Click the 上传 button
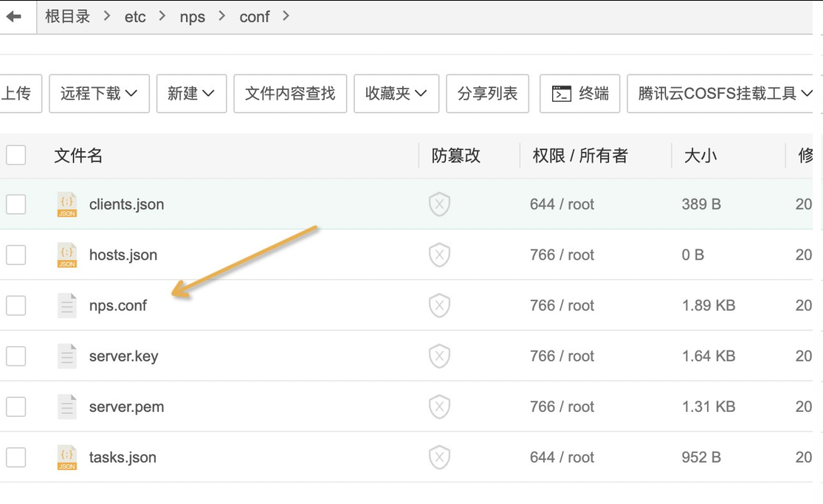 tap(19, 94)
